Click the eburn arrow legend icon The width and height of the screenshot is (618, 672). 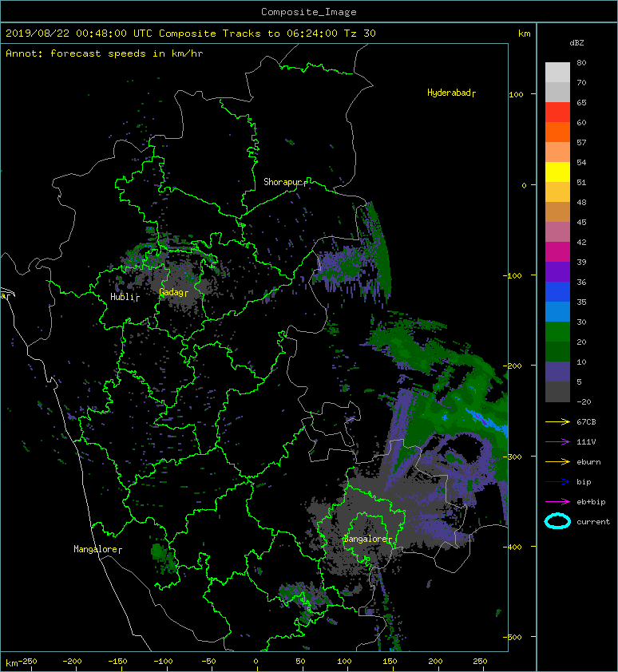point(557,462)
